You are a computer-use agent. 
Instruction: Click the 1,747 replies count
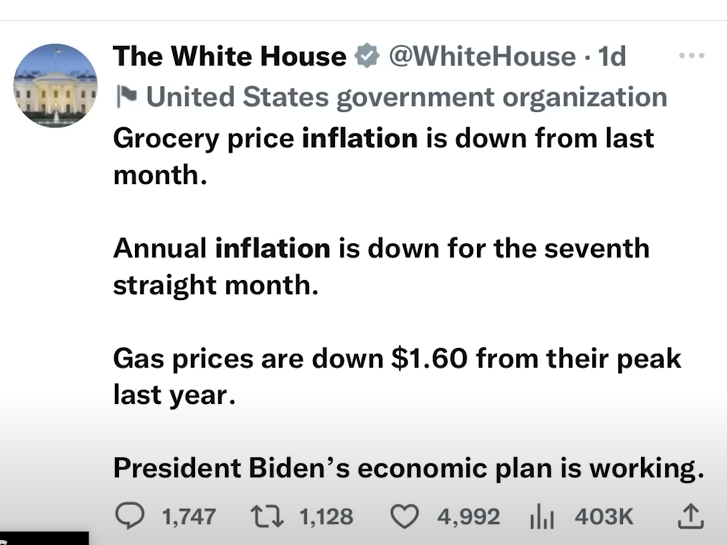(x=188, y=516)
